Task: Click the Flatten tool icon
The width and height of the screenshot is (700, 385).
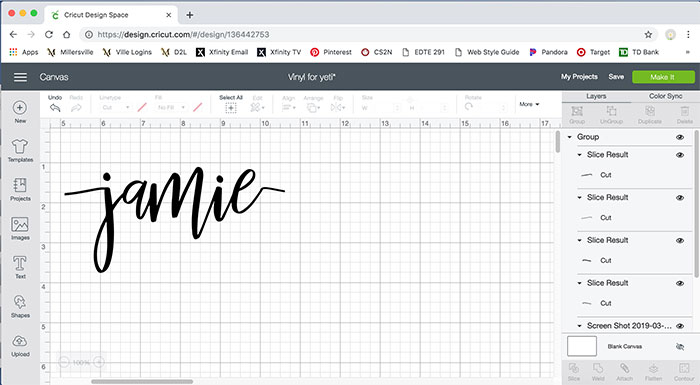Action: point(653,368)
